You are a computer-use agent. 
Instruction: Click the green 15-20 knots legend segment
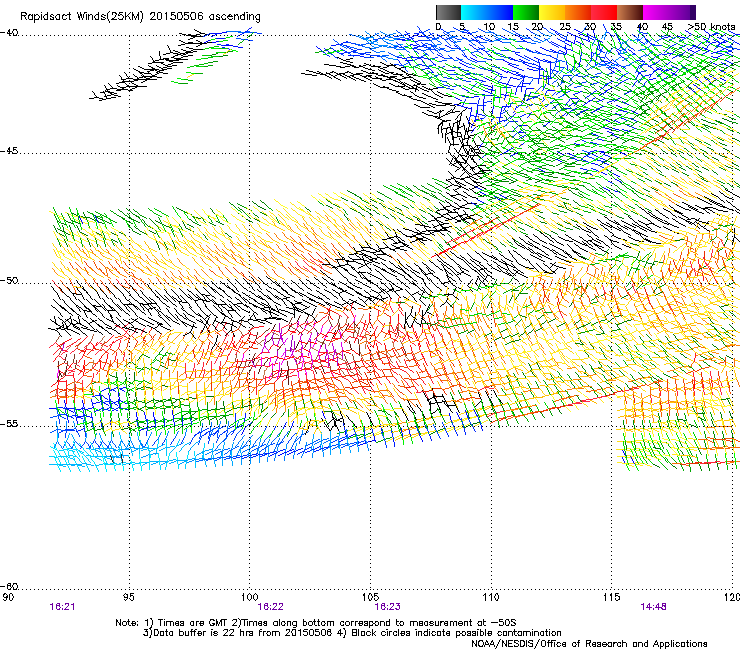point(526,12)
